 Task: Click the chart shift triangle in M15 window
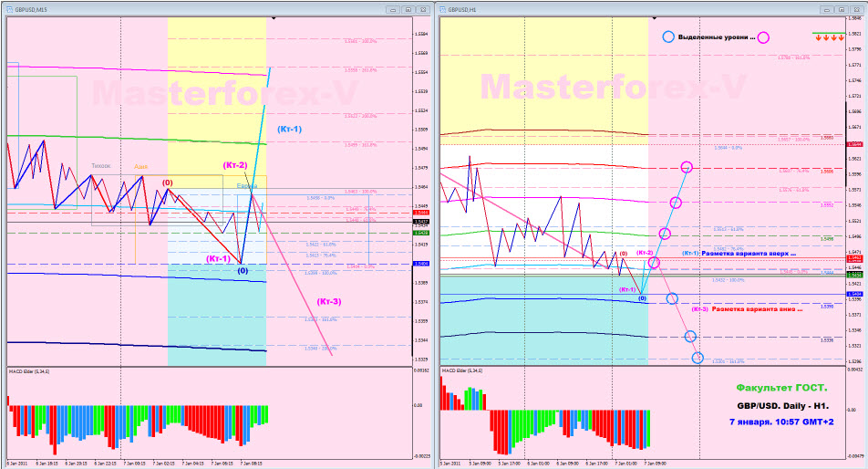point(274,18)
